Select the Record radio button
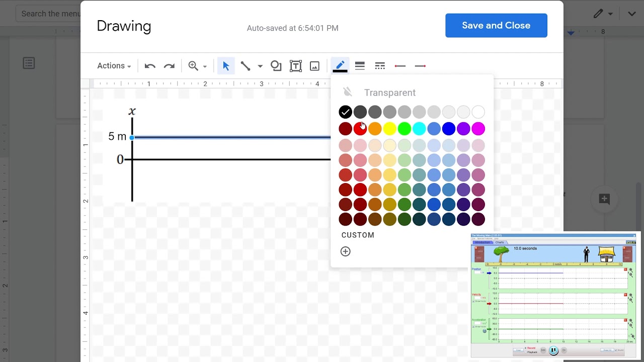 coord(525,348)
